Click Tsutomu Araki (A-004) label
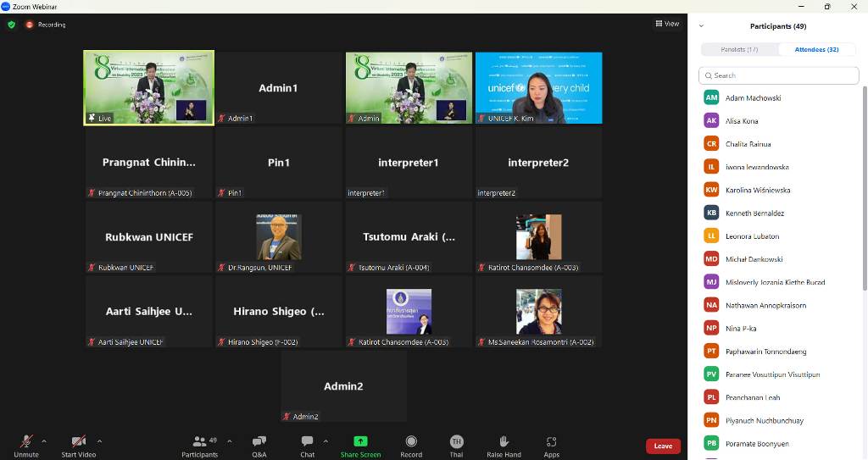Viewport: 868px width, 460px height. click(393, 268)
